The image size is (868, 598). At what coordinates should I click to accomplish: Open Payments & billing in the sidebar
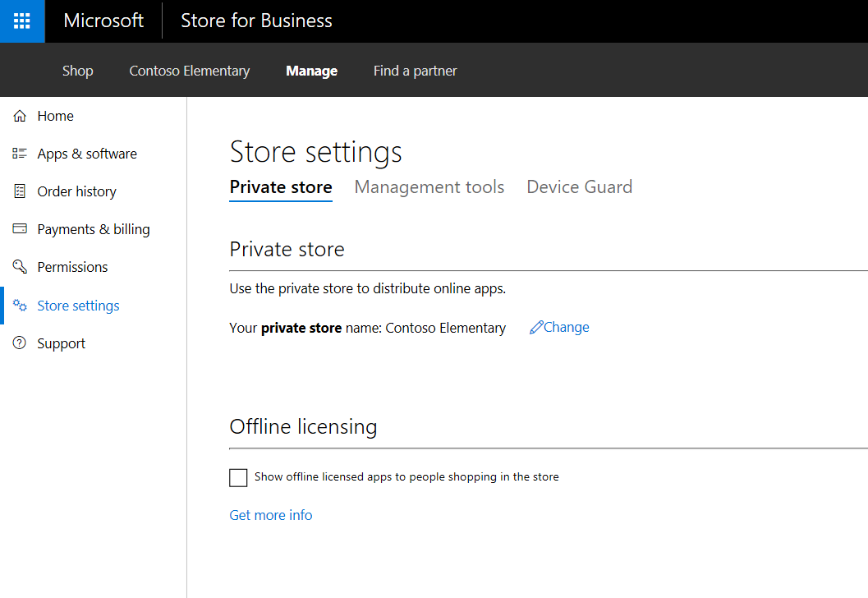coord(94,229)
